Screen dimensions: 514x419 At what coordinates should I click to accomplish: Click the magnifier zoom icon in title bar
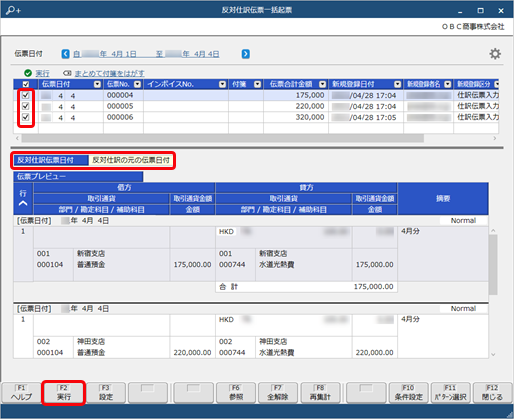(13, 10)
